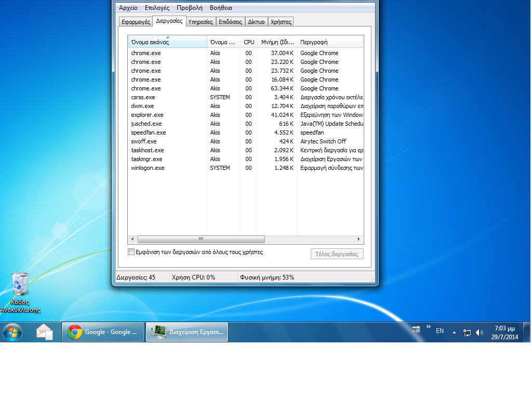Click the window resize grip in status bar
Image resolution: width=532 pixels, height=399 pixels.
372,280
